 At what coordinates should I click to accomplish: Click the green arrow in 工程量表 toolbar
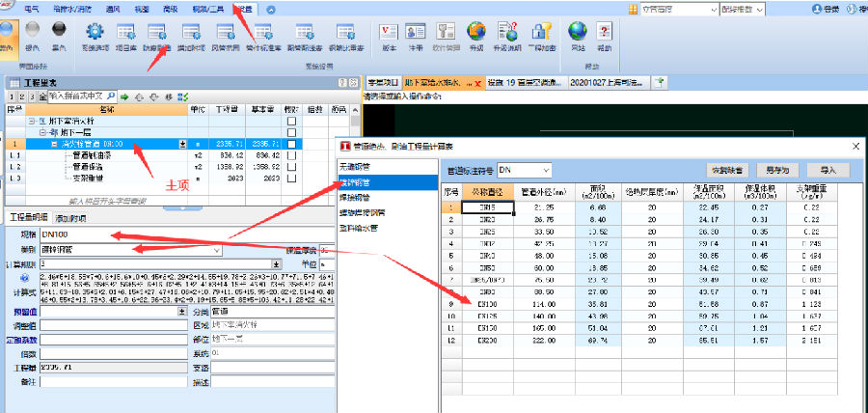125,96
